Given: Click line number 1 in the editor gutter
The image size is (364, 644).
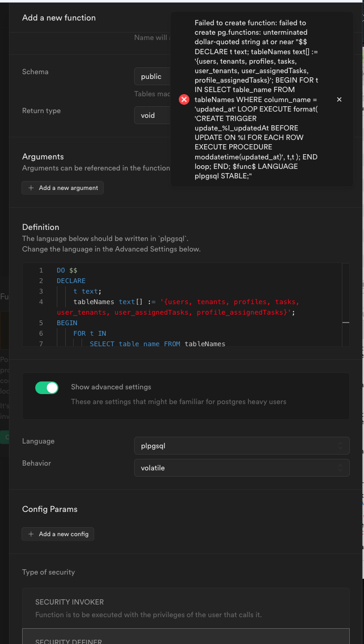Looking at the screenshot, I should (x=41, y=270).
